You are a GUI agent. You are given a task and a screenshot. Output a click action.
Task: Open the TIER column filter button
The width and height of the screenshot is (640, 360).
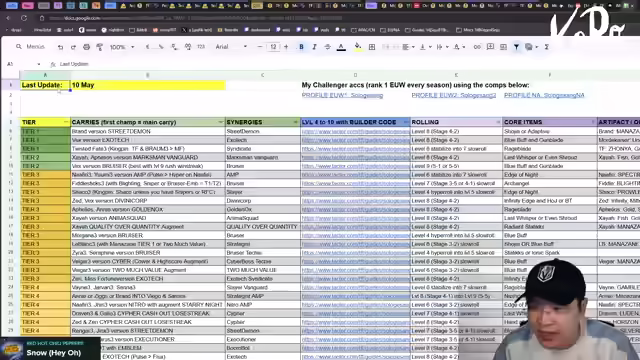click(x=66, y=122)
